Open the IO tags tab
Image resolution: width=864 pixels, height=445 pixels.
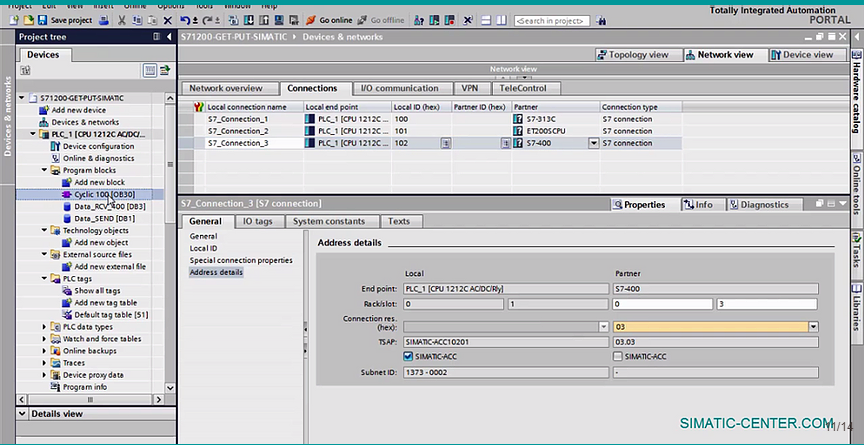pyautogui.click(x=257, y=221)
